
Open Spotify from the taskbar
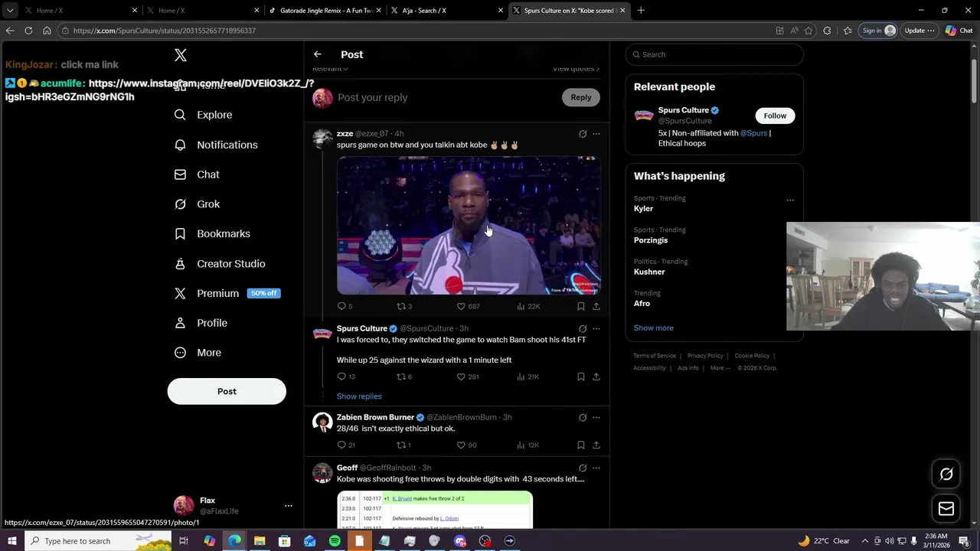pyautogui.click(x=335, y=541)
